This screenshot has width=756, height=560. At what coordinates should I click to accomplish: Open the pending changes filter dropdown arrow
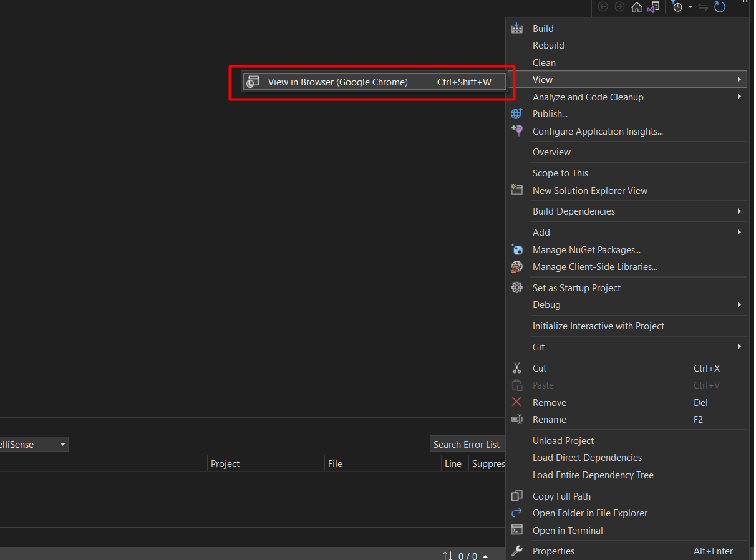(x=691, y=7)
